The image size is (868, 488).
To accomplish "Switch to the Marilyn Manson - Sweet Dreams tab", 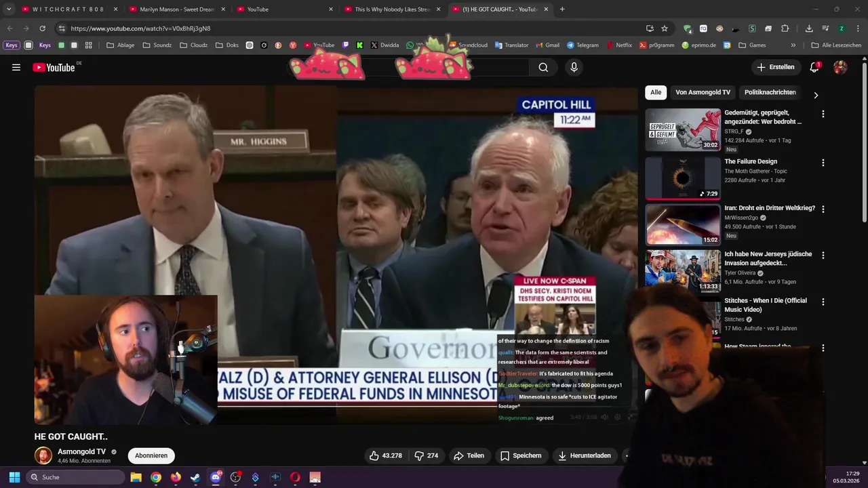I will (176, 9).
